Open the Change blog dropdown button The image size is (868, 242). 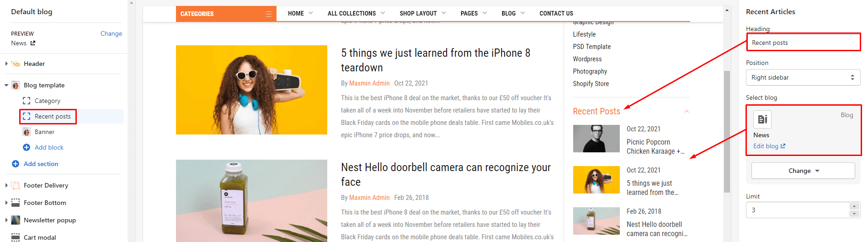point(803,171)
